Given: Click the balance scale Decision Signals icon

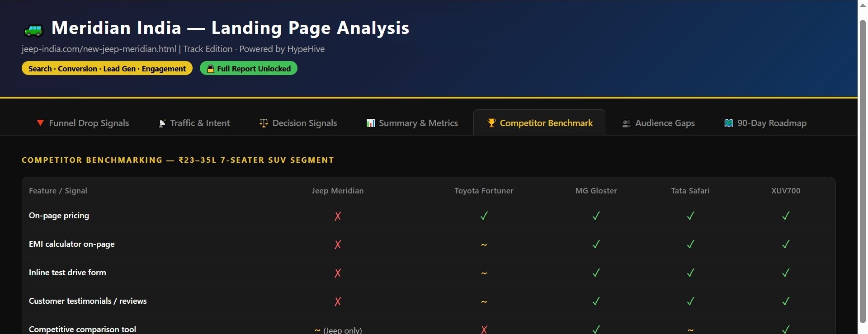Looking at the screenshot, I should point(264,123).
